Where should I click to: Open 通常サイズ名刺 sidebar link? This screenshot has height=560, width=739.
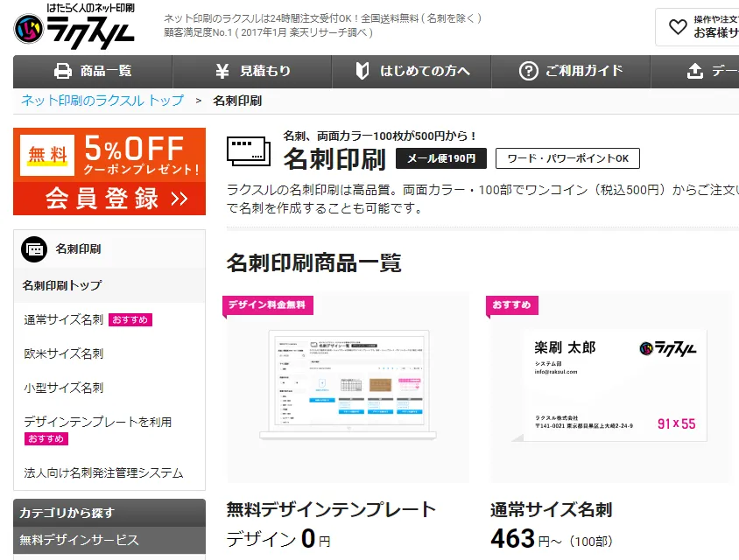pos(64,319)
